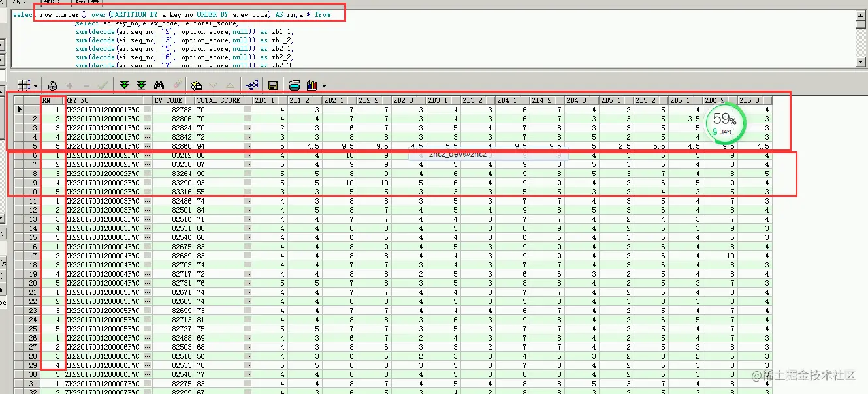The image size is (868, 394).
Task: Click the ZB2_3 column header
Action: pos(408,100)
